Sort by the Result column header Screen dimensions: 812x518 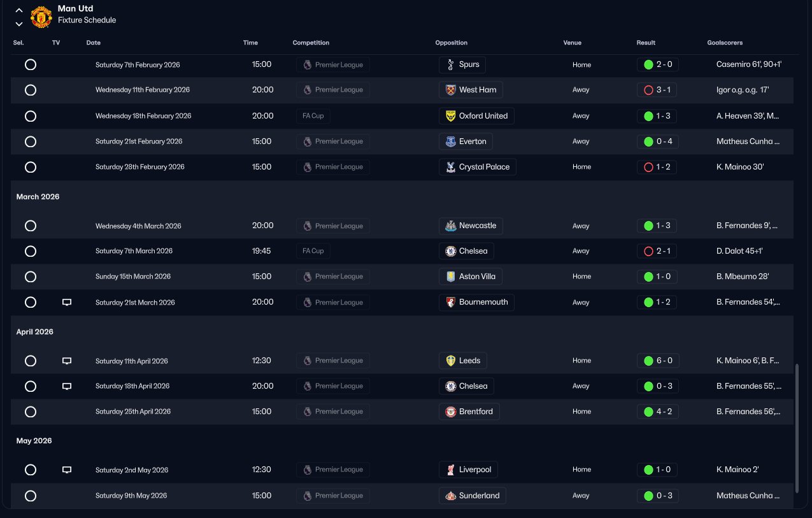[x=646, y=43]
